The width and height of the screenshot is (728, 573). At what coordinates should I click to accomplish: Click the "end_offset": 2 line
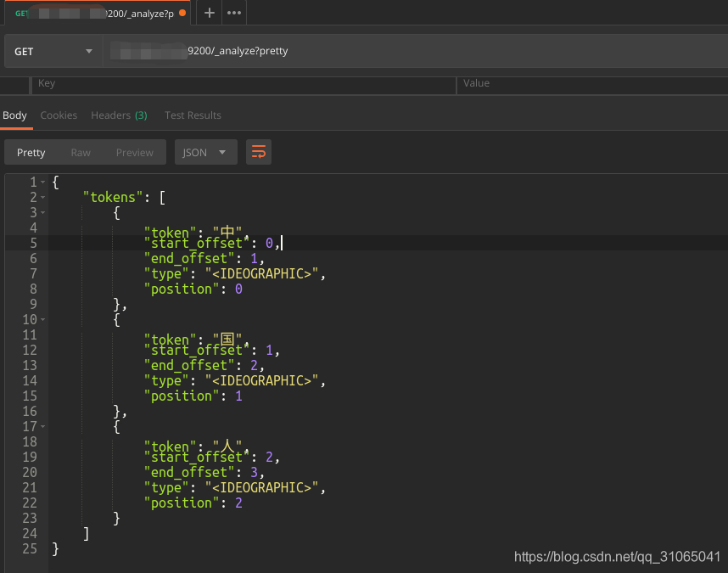[204, 365]
